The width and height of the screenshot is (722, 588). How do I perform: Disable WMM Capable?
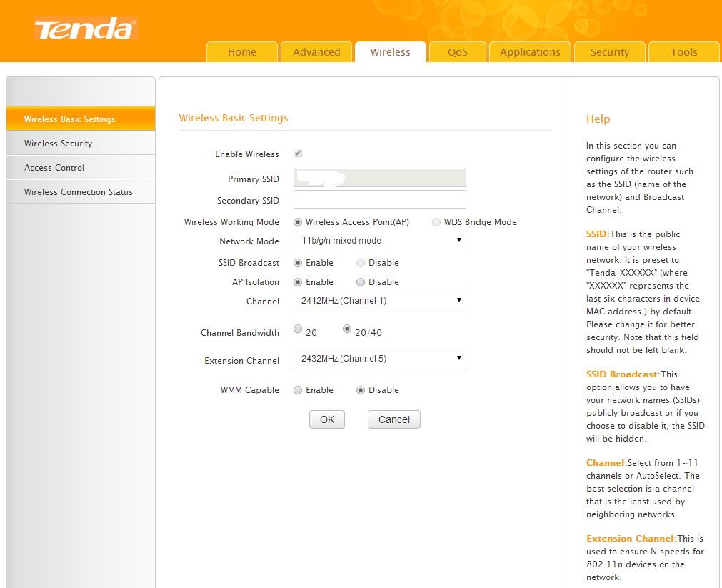tap(361, 390)
